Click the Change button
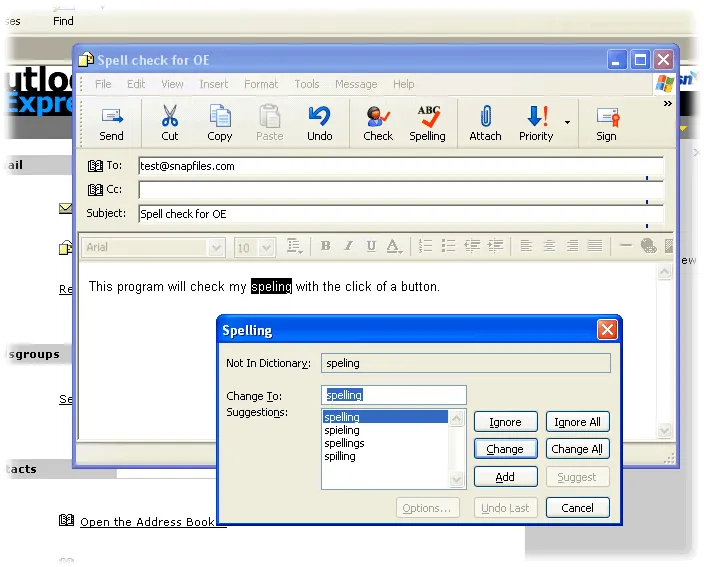Image resolution: width=704 pixels, height=567 pixels. [506, 449]
